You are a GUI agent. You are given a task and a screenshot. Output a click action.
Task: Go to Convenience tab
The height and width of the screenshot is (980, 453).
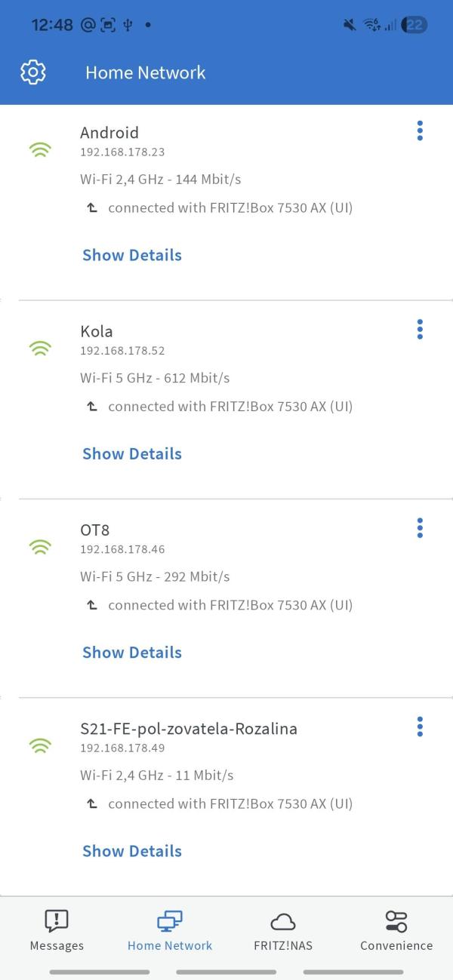(396, 930)
